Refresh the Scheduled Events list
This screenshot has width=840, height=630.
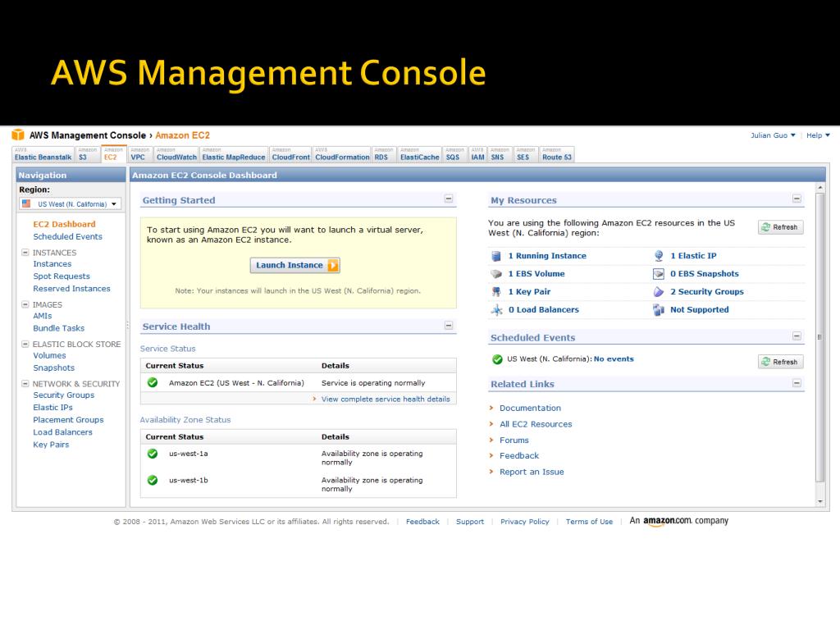coord(781,362)
